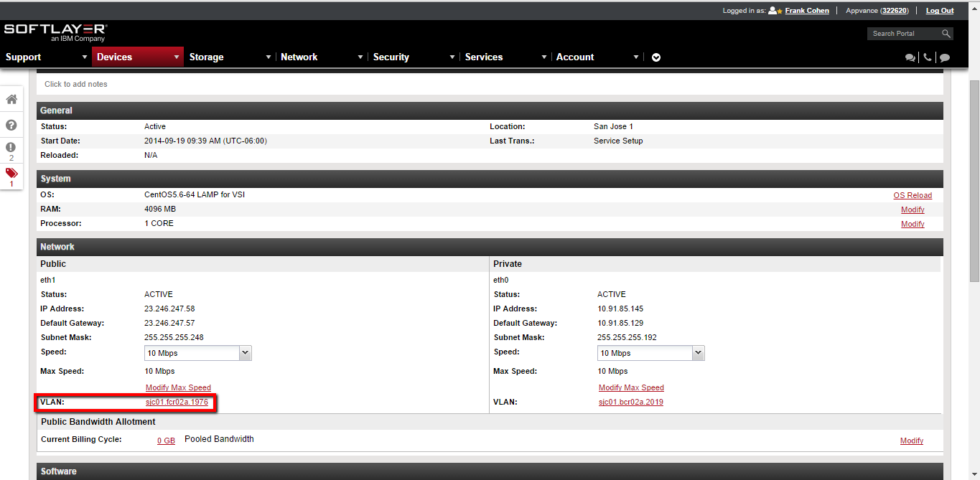Viewport: 980px width, 480px height.
Task: Click the location value San Jose 1
Action: tap(613, 126)
